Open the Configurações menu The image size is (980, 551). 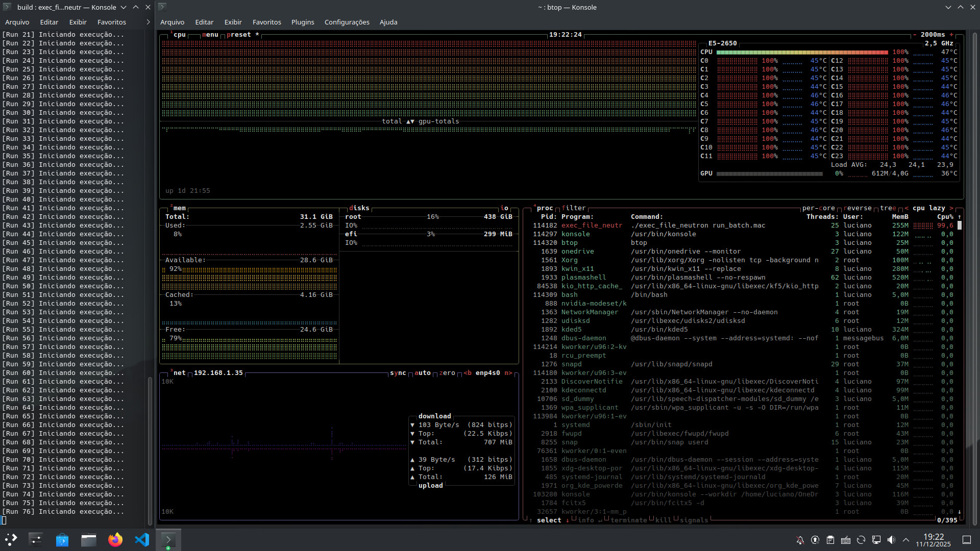[347, 22]
